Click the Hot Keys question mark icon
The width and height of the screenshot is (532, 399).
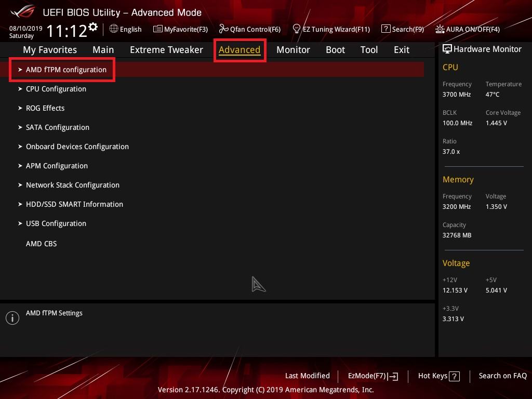454,376
